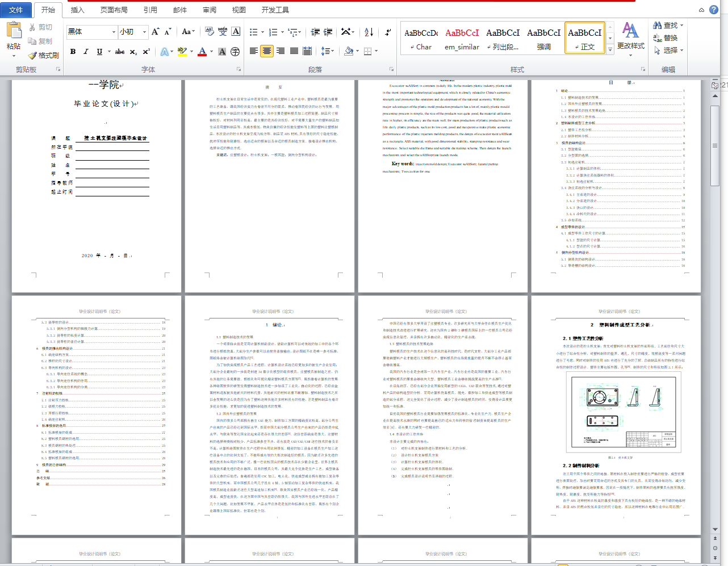The image size is (728, 566).
Task: Switch to the Insert (插入) tab
Action: tap(77, 10)
